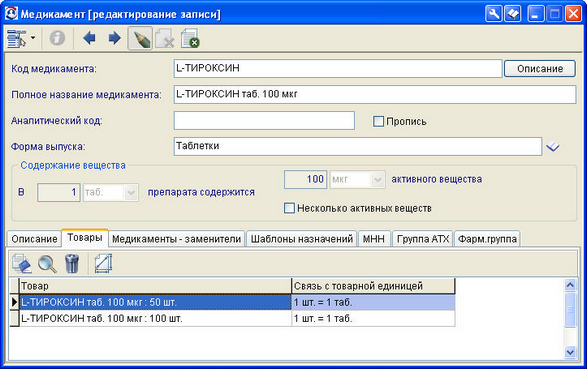The height and width of the screenshot is (369, 587).
Task: Close the Медикамент window
Action: coord(574,14)
